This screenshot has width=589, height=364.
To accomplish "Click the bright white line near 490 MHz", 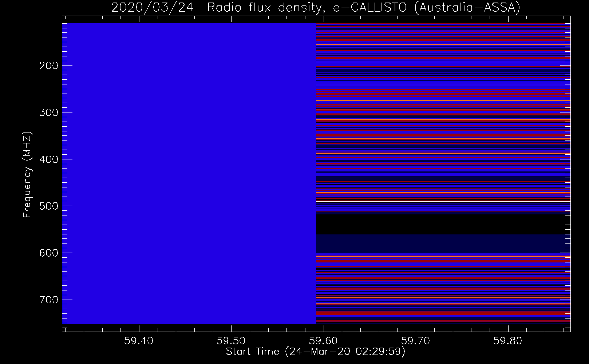I will coord(443,201).
